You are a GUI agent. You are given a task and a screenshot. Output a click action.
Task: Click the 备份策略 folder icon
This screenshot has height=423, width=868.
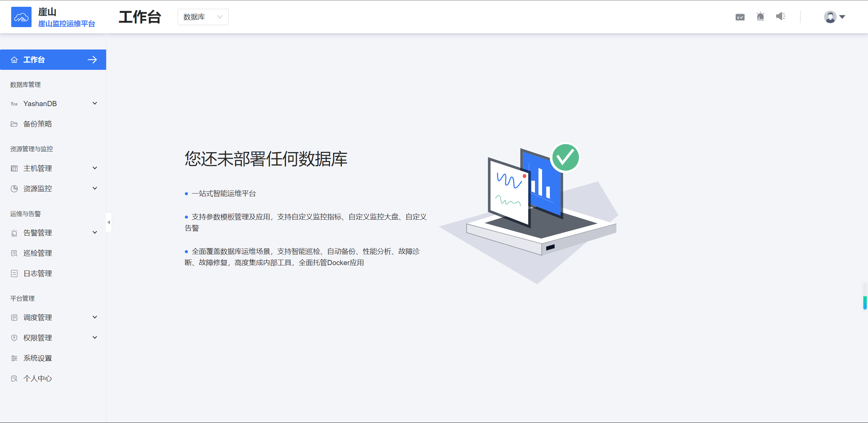[14, 124]
